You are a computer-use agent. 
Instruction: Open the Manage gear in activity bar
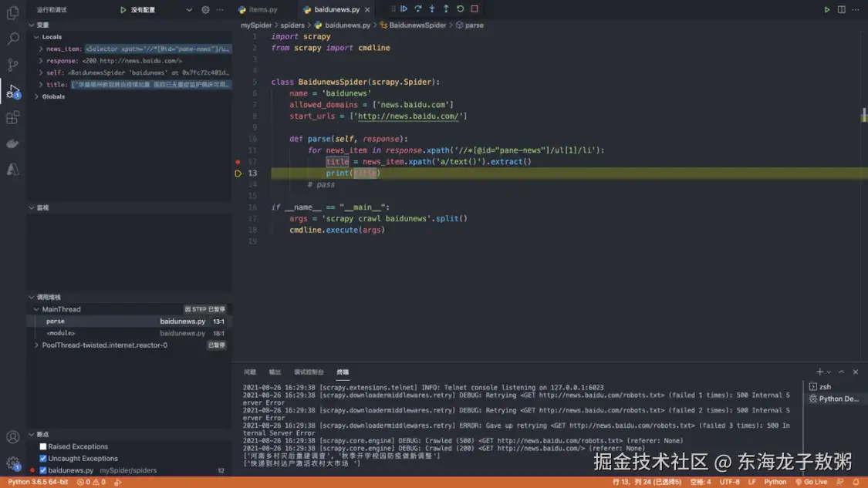tap(13, 463)
